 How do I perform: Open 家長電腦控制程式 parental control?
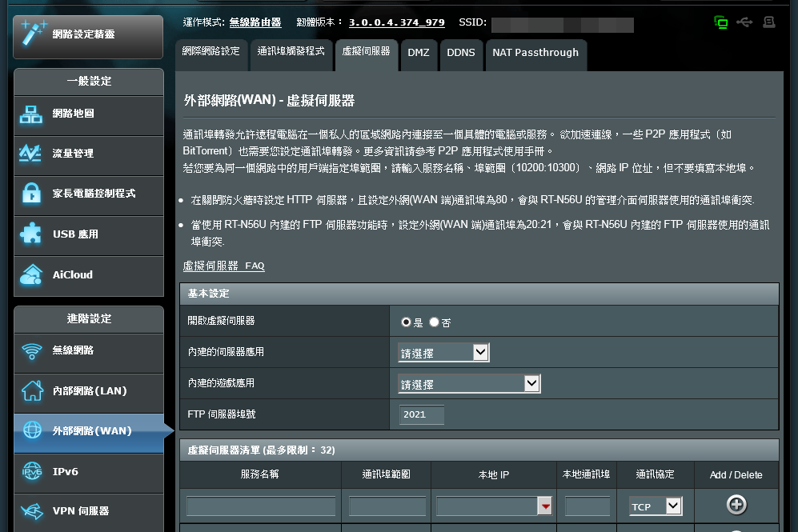88,194
